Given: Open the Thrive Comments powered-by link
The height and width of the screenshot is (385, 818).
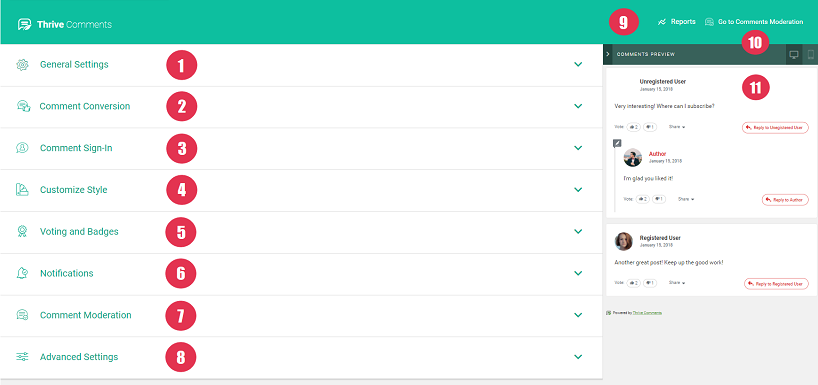Looking at the screenshot, I should pos(647,312).
